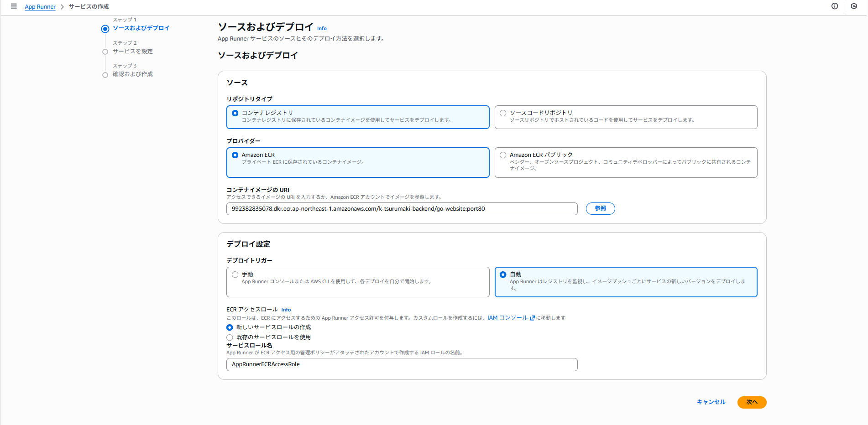Open Info link for ECR access role
This screenshot has width=868, height=425.
pyautogui.click(x=286, y=310)
